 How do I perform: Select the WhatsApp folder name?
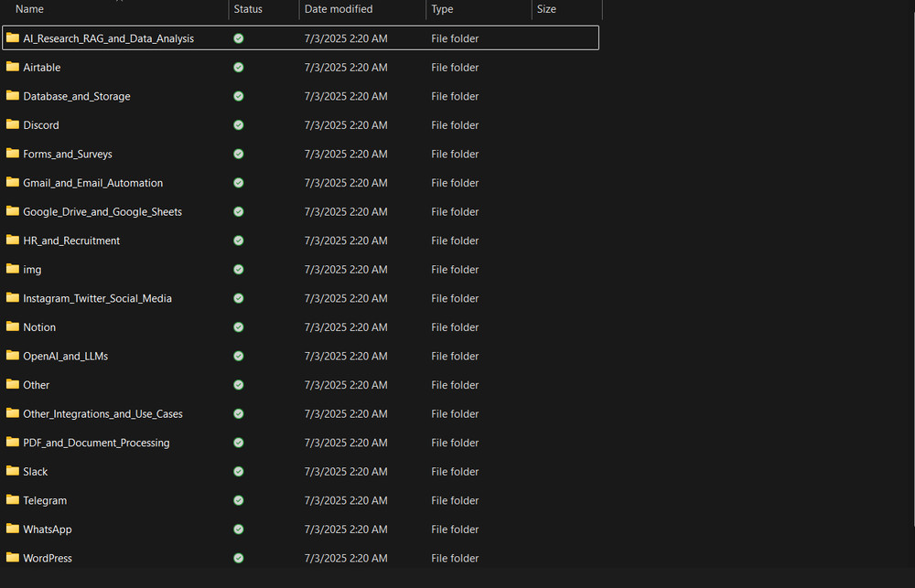click(48, 529)
